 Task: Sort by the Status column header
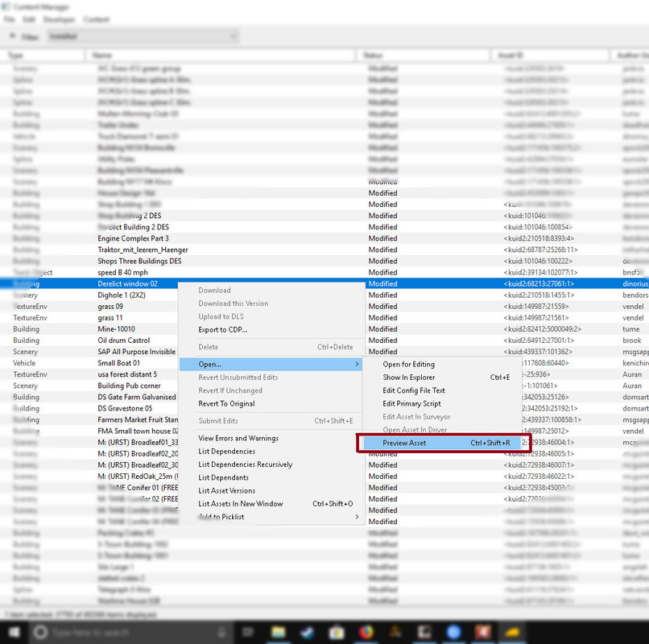point(423,55)
